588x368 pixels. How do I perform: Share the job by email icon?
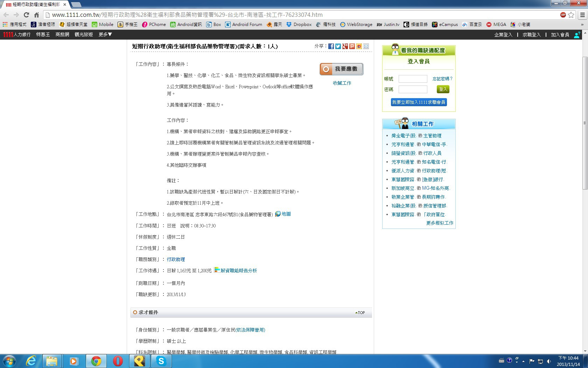366,46
